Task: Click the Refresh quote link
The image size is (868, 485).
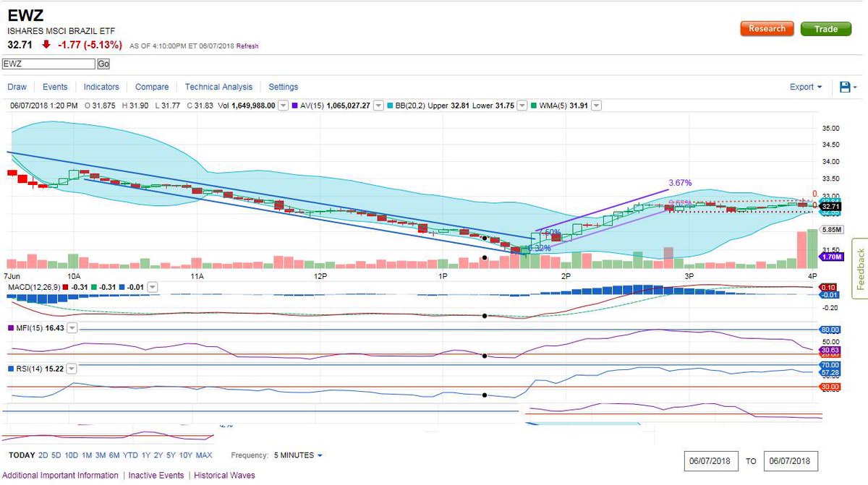Action: point(247,46)
